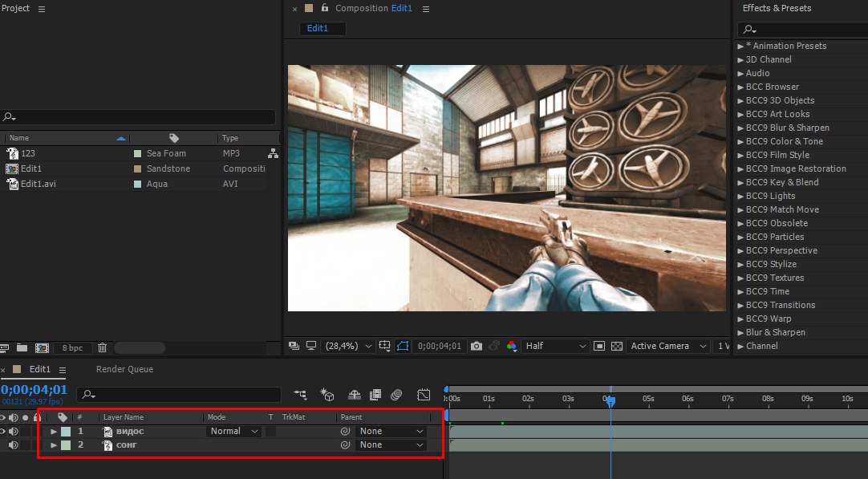Switch to the Render Queue tab
The width and height of the screenshot is (868, 479).
[124, 369]
